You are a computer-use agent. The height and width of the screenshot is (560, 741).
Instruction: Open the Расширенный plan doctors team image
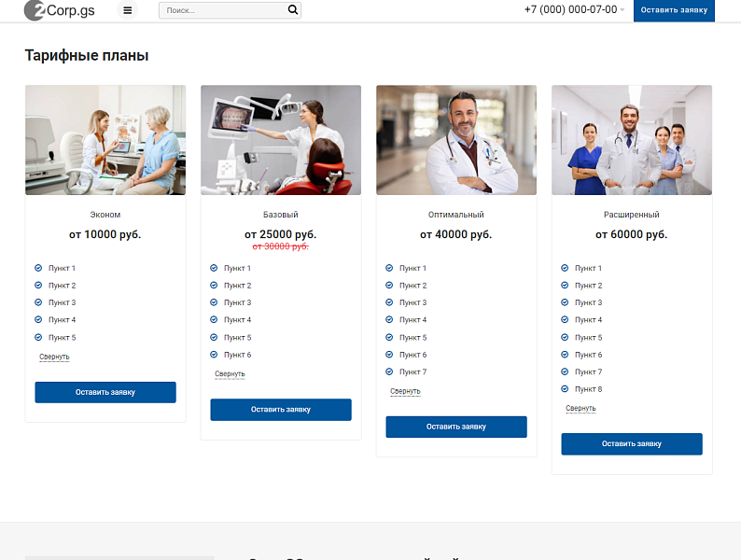pyautogui.click(x=632, y=140)
